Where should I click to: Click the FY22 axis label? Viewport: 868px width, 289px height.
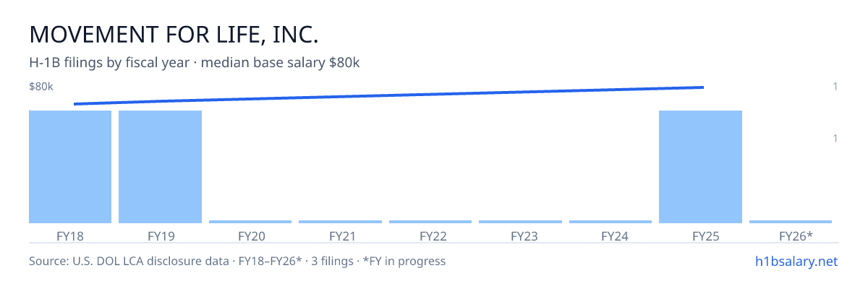pos(430,236)
